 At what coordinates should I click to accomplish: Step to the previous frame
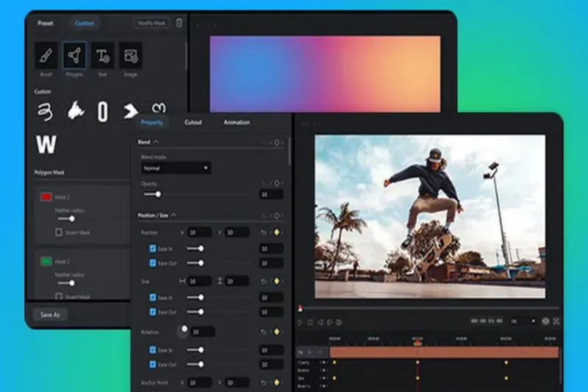tap(320, 322)
